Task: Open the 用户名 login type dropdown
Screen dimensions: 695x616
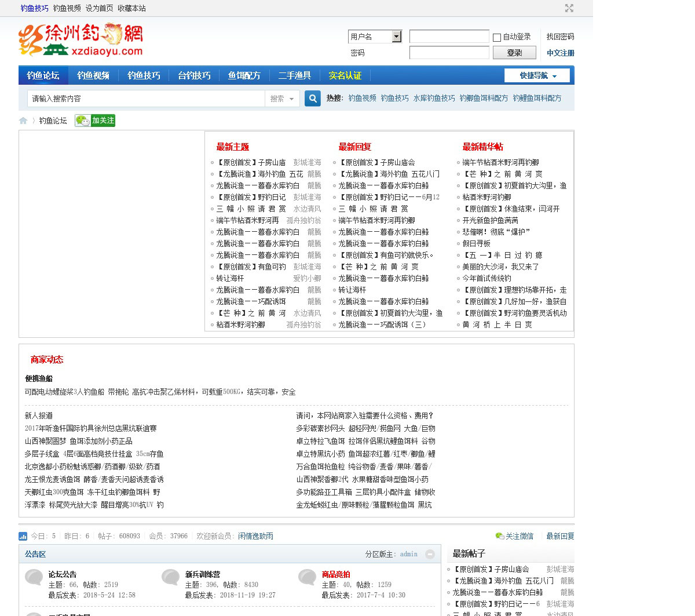Action: [396, 37]
